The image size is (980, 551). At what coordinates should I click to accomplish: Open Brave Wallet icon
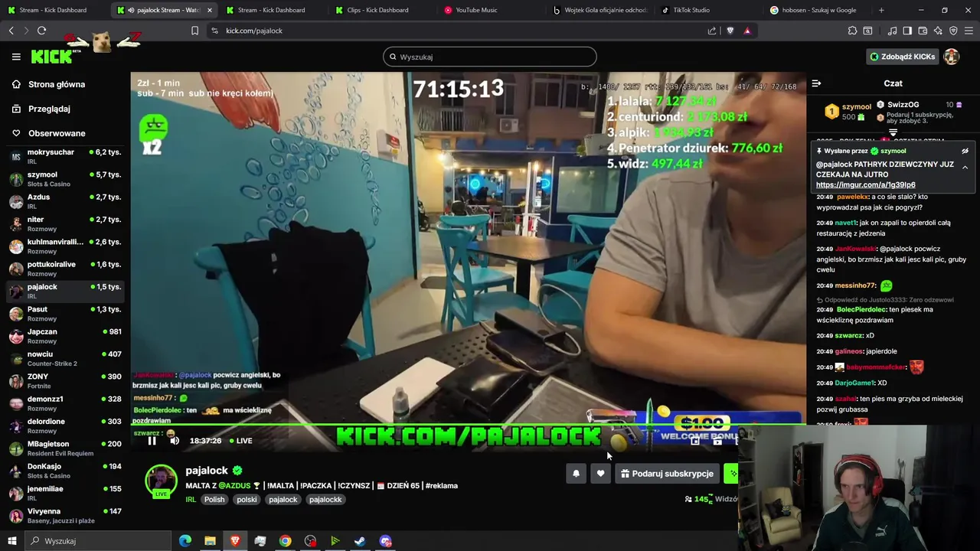click(923, 31)
